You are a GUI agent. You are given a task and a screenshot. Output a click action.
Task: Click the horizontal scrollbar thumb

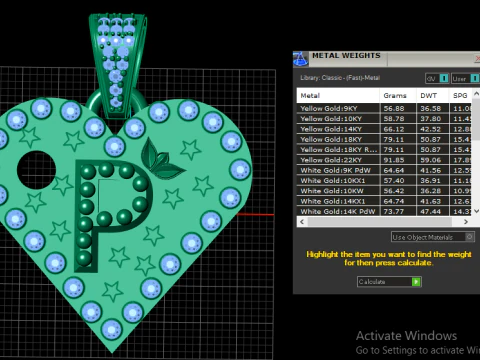point(379,222)
